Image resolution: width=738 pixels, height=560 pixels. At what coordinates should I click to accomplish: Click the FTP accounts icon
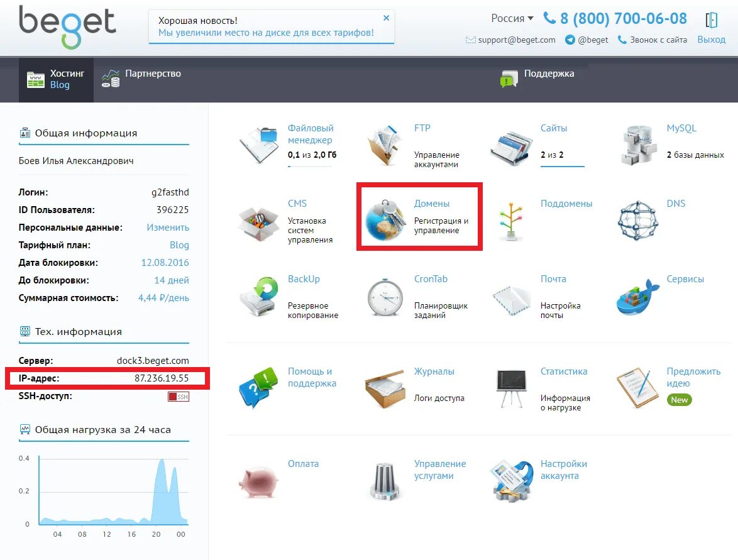[384, 145]
